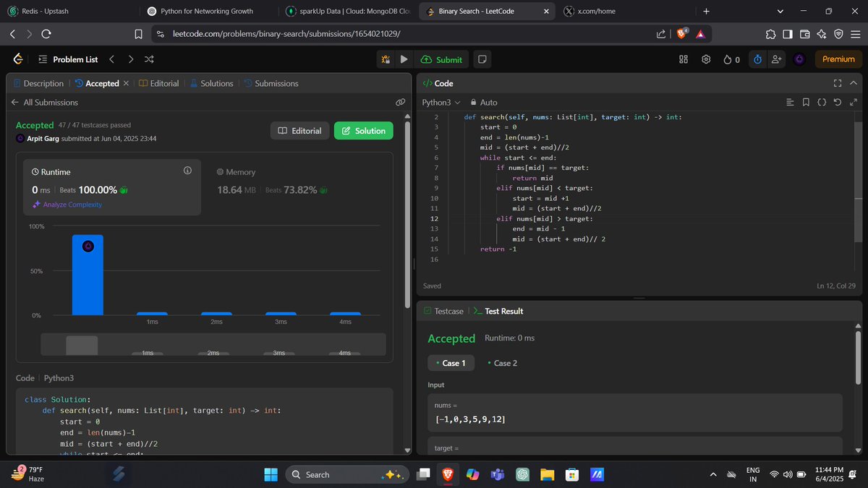Screen dimensions: 868x488
Task: Expand editor to fullscreen icon
Action: click(x=854, y=103)
